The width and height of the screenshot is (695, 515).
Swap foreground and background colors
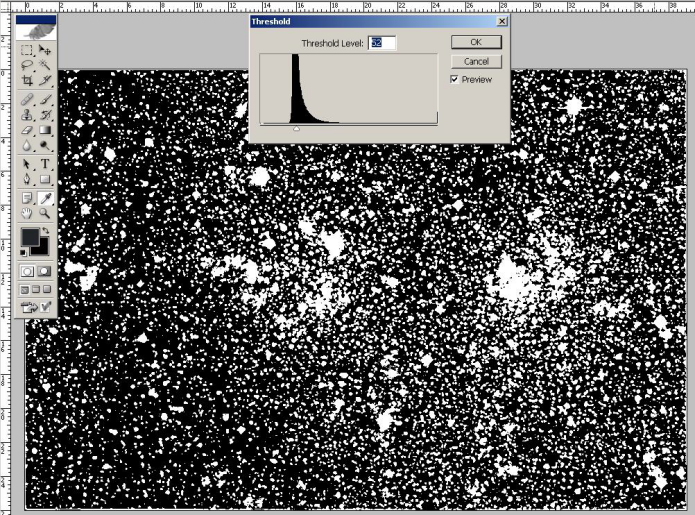coord(45,231)
